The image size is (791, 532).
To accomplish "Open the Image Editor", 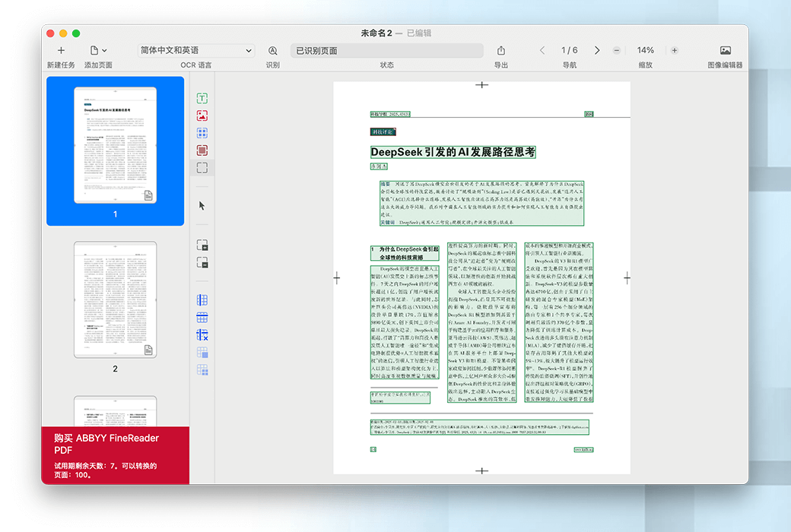I will click(x=725, y=51).
